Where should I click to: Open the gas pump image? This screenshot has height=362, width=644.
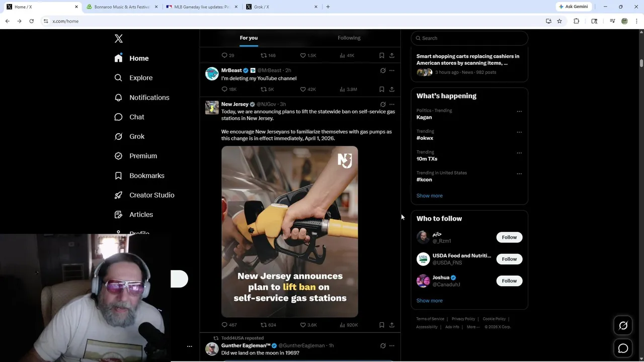290,232
